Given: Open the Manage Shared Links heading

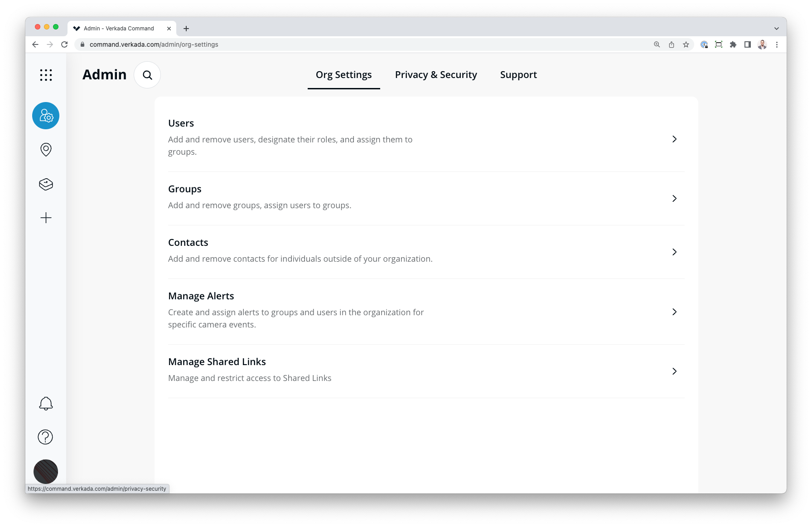Looking at the screenshot, I should point(217,362).
